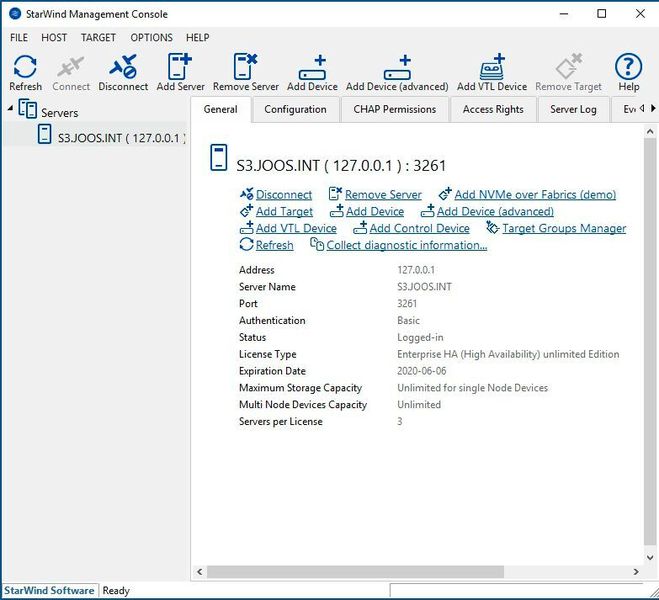Image resolution: width=659 pixels, height=600 pixels.
Task: Collapse the Servers tree node
Action: click(10, 108)
